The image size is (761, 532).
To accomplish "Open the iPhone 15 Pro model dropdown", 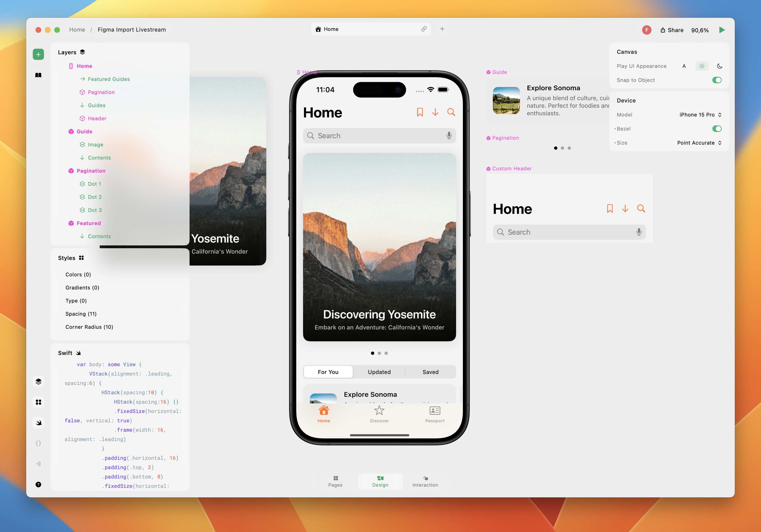I will (700, 115).
